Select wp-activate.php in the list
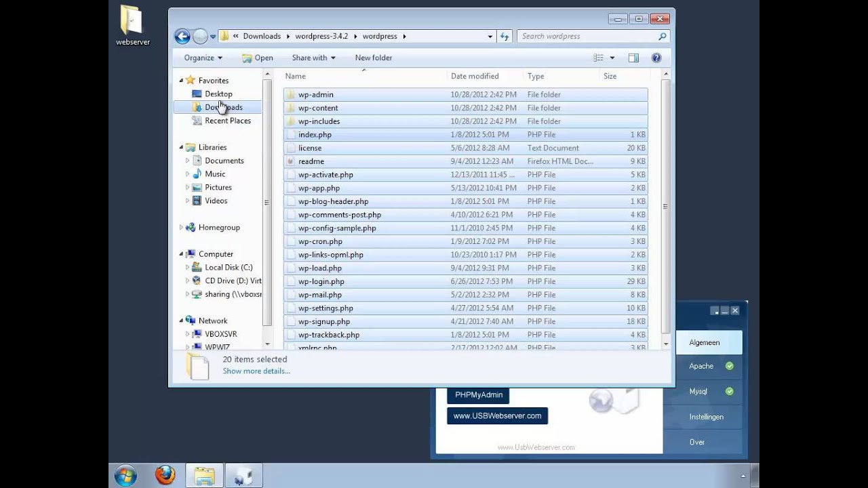 (x=465, y=174)
